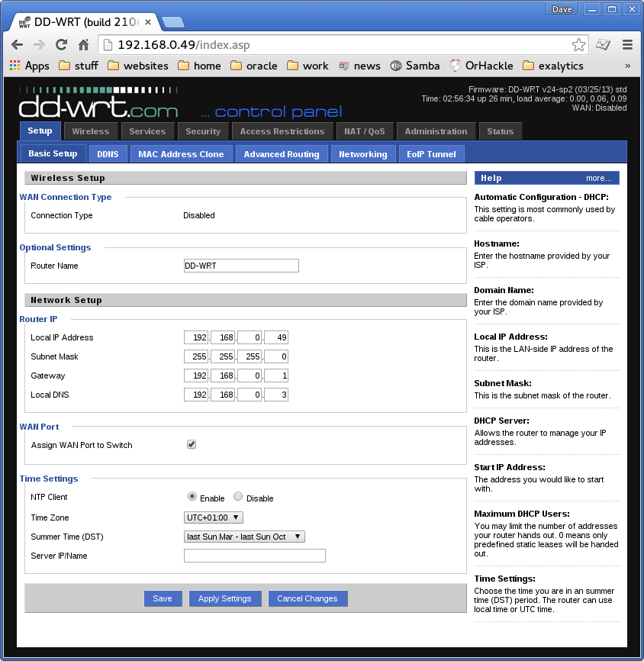Switch to Advanced Routing sub-tab

click(x=282, y=154)
